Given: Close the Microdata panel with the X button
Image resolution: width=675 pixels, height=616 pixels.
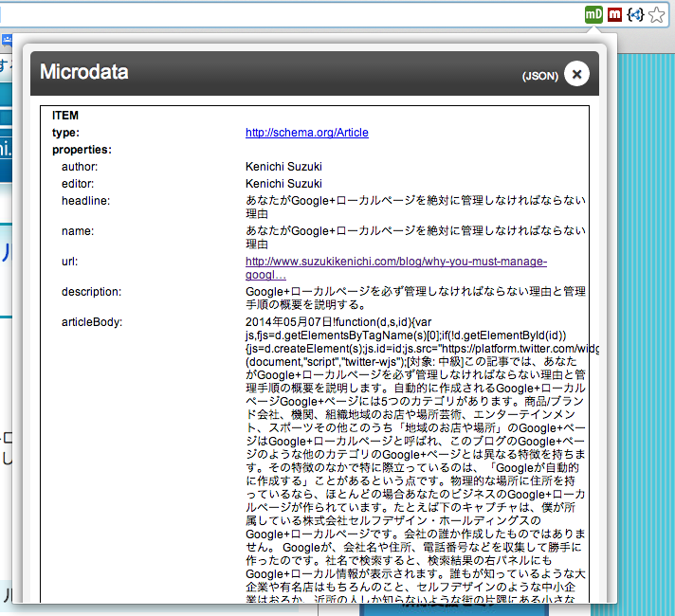Looking at the screenshot, I should point(576,74).
